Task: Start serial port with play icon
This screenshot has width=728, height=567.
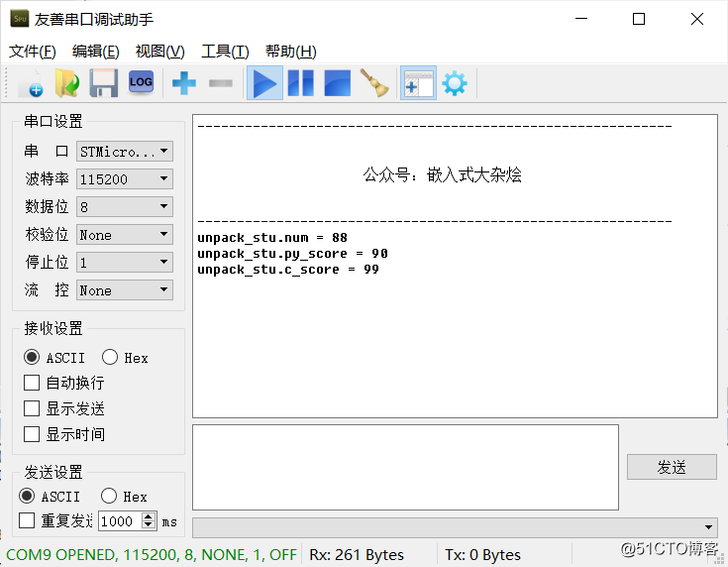Action: [x=264, y=83]
